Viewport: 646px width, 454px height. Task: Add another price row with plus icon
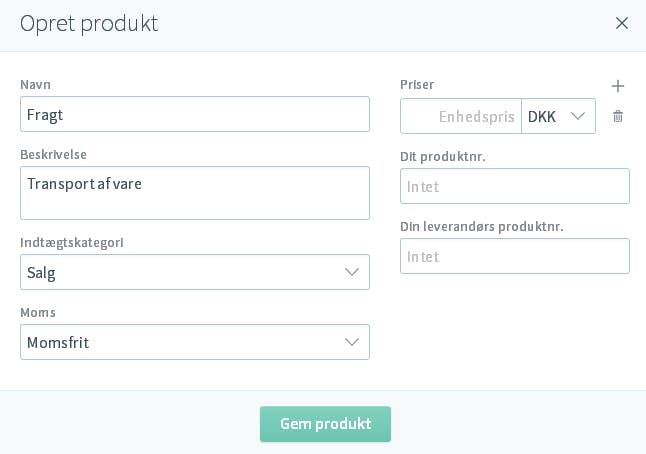[618, 86]
